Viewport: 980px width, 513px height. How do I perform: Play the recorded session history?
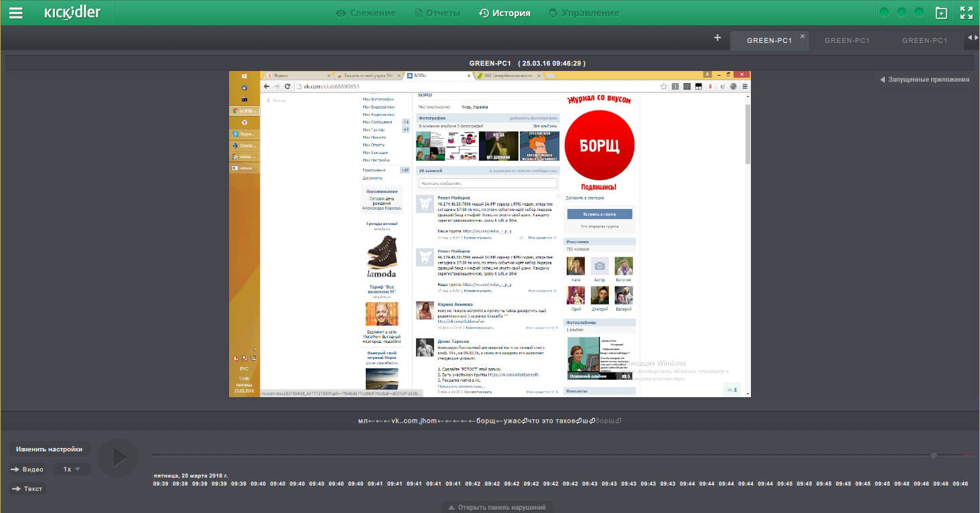pyautogui.click(x=118, y=457)
